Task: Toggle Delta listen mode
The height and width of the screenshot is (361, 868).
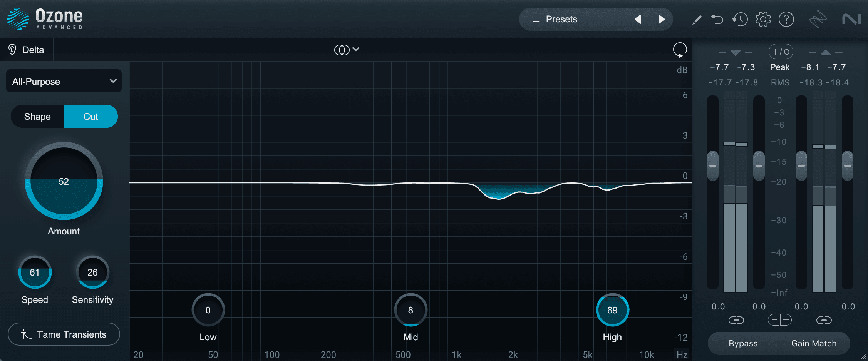Action: coord(26,50)
